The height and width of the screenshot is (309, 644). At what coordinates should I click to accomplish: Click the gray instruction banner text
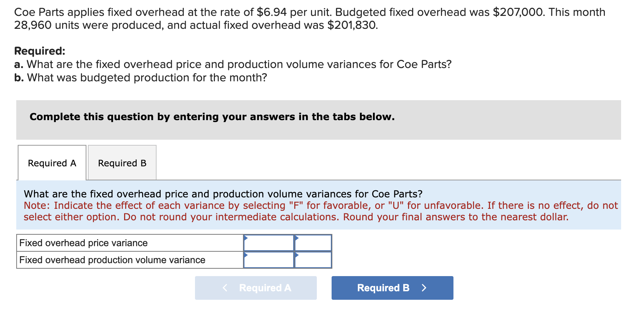coord(212,117)
